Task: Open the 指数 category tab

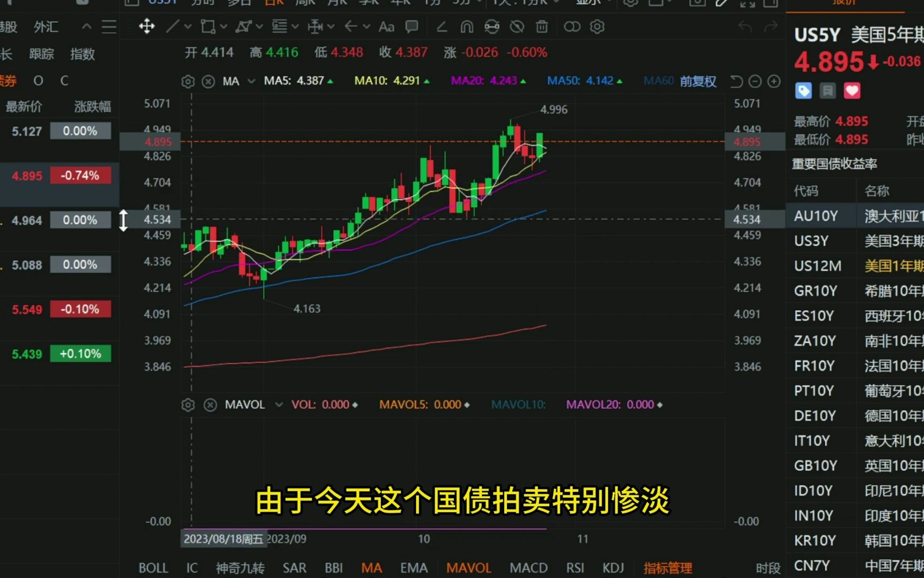Action: [x=82, y=54]
